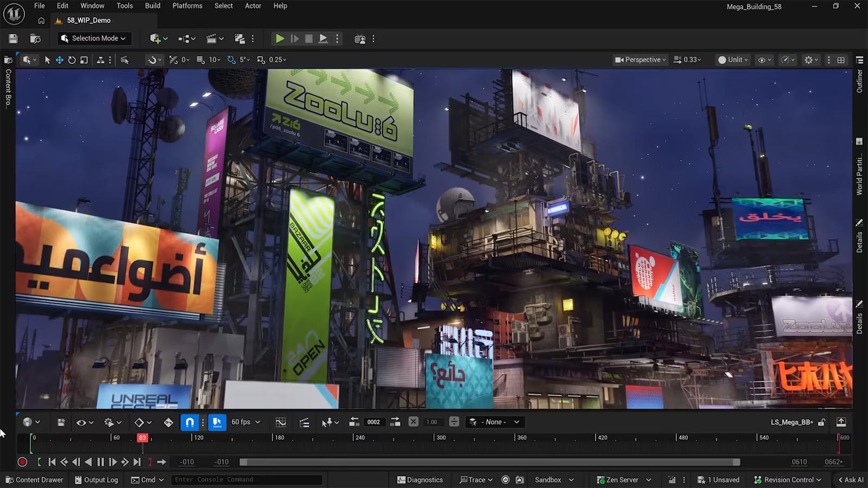Viewport: 868px width, 488px height.
Task: Open the quick add actor menu
Action: [x=158, y=38]
